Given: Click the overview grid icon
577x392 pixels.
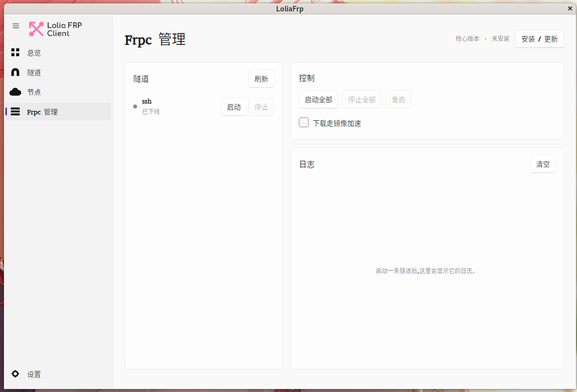Looking at the screenshot, I should (x=15, y=52).
